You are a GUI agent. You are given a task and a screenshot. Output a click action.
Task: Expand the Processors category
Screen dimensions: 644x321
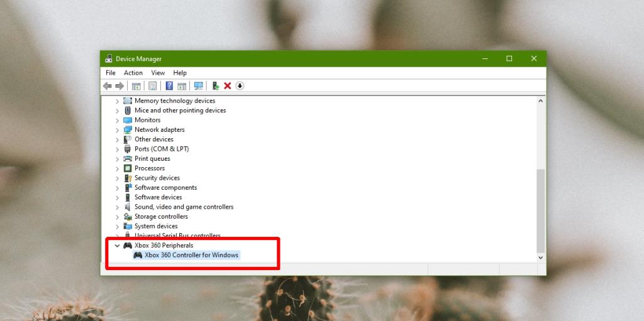tap(117, 168)
